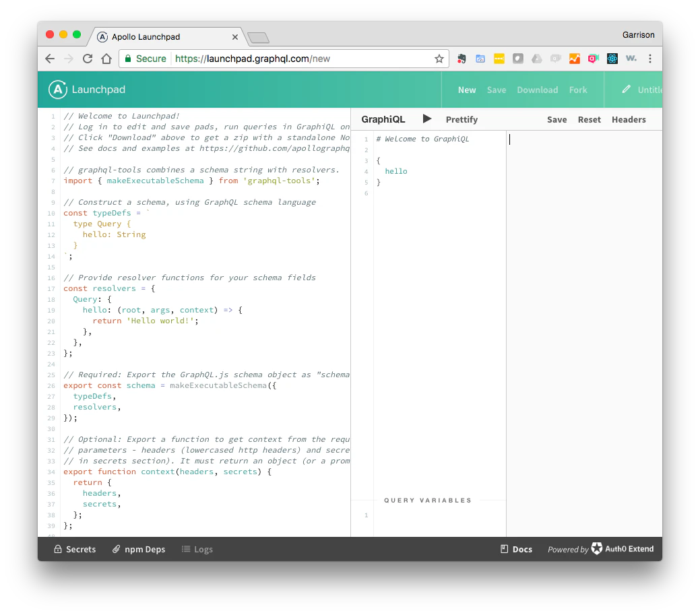
Task: Open a new browser tab
Action: pyautogui.click(x=259, y=38)
